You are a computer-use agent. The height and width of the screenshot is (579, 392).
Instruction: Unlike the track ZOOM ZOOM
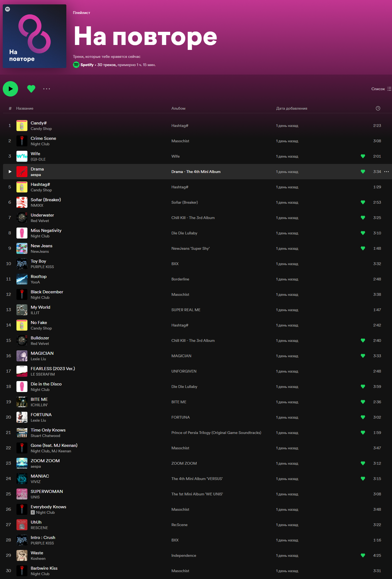click(x=363, y=463)
